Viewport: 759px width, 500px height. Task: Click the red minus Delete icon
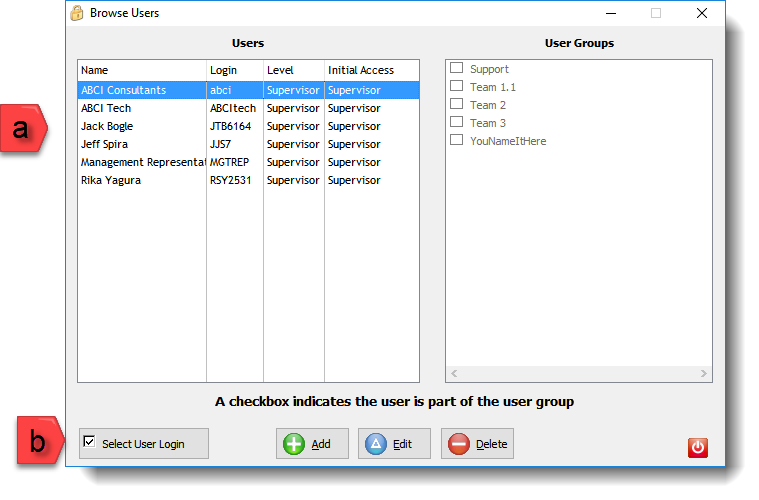459,444
